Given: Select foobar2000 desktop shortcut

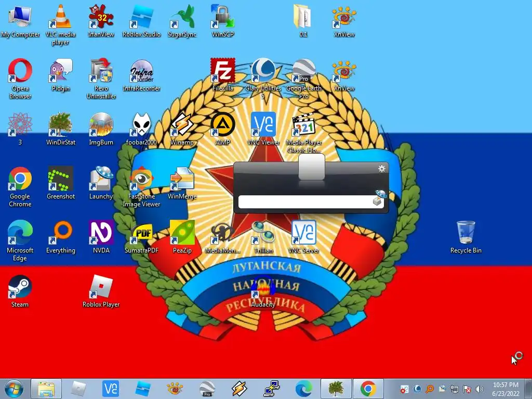Looking at the screenshot, I should [141, 129].
